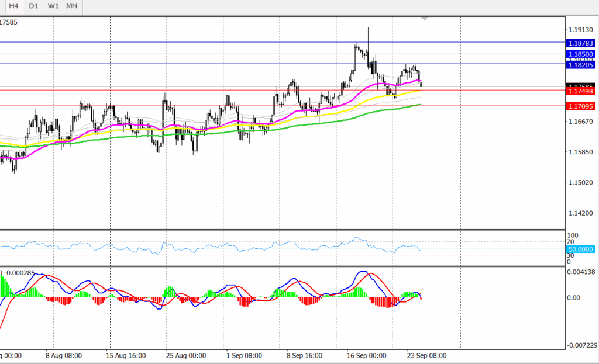
Task: Select the 1.17498 red support label
Action: tap(580, 91)
